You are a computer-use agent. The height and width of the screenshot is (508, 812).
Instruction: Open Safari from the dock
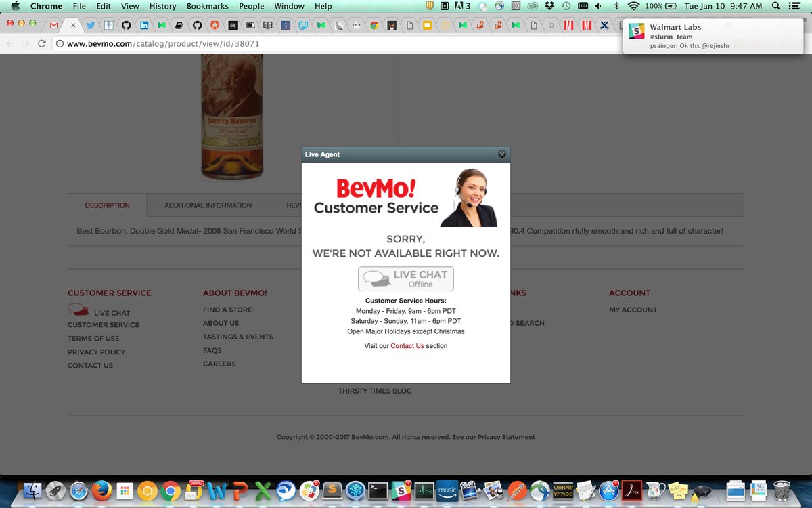pyautogui.click(x=78, y=491)
